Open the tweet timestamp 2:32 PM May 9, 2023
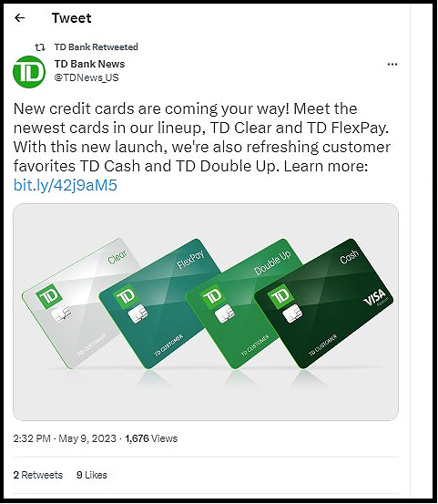The image size is (438, 504). click(x=65, y=438)
